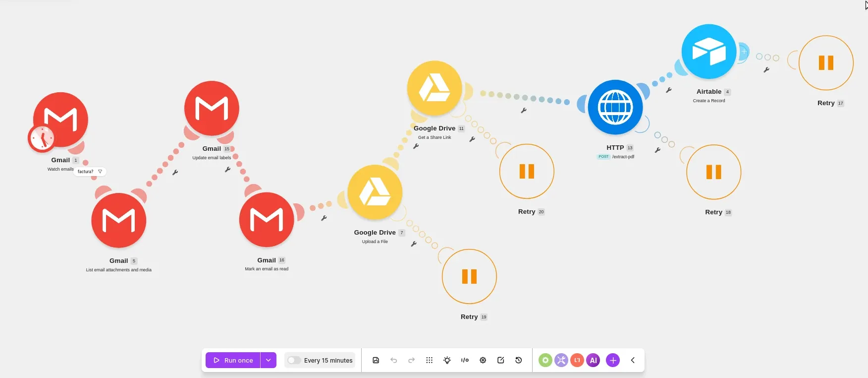Click the Auto-align grid dots icon
The image size is (868, 378).
pos(430,360)
